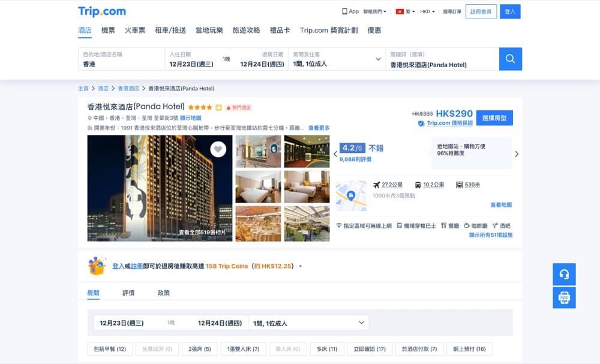Click the check-in date 12月23日 in search bar
The height and width of the screenshot is (364, 600).
click(191, 64)
